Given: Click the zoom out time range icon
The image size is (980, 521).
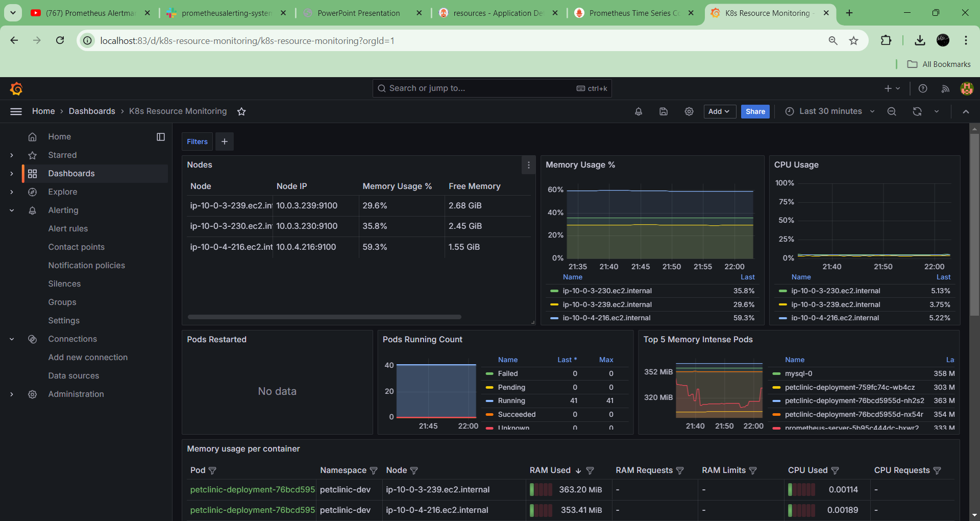Looking at the screenshot, I should click(891, 111).
